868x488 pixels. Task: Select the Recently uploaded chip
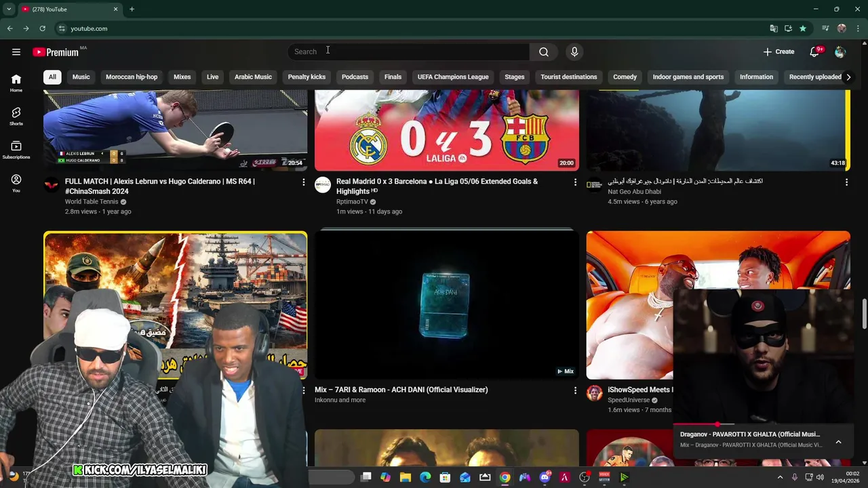(814, 77)
